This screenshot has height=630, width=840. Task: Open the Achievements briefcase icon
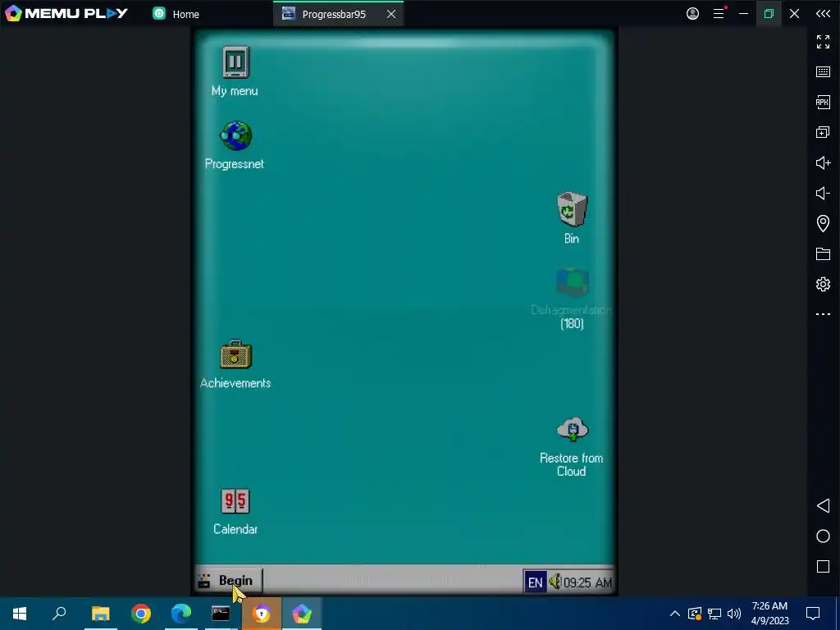(235, 354)
